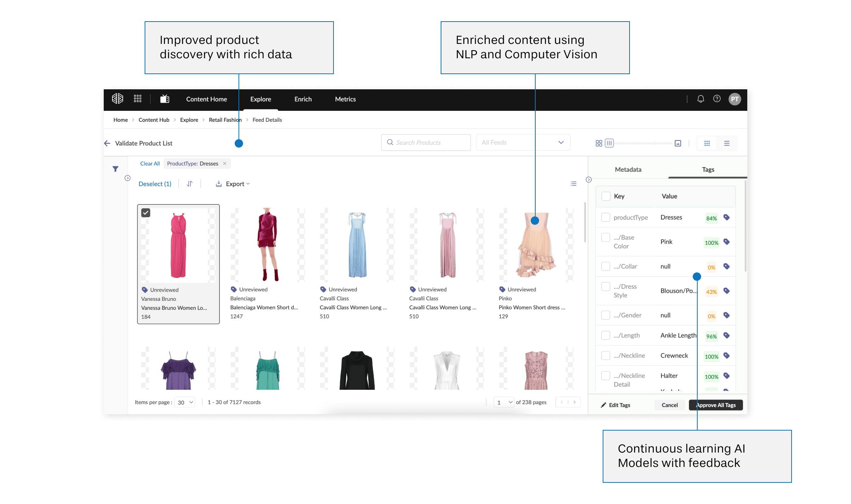Click the tag icon beside productType Dresses
The width and height of the screenshot is (851, 504).
click(x=726, y=218)
